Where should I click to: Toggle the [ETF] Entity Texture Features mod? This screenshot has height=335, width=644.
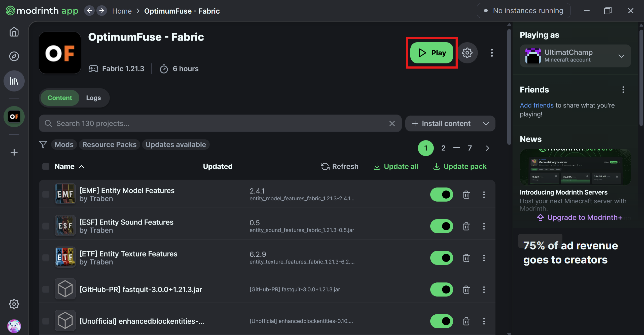point(442,257)
